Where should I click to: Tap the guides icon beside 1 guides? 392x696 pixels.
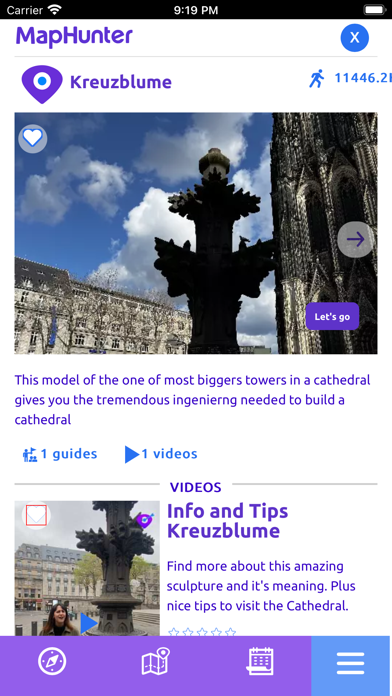click(x=30, y=455)
